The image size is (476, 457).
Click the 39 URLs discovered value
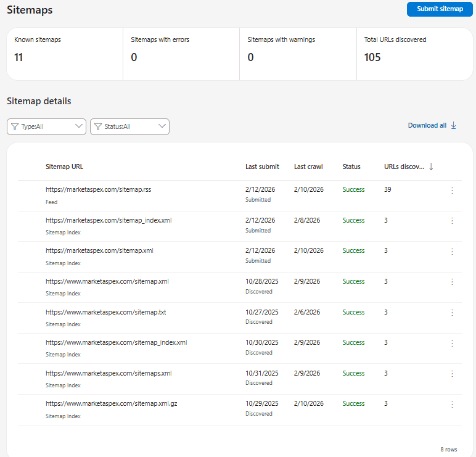tap(388, 189)
